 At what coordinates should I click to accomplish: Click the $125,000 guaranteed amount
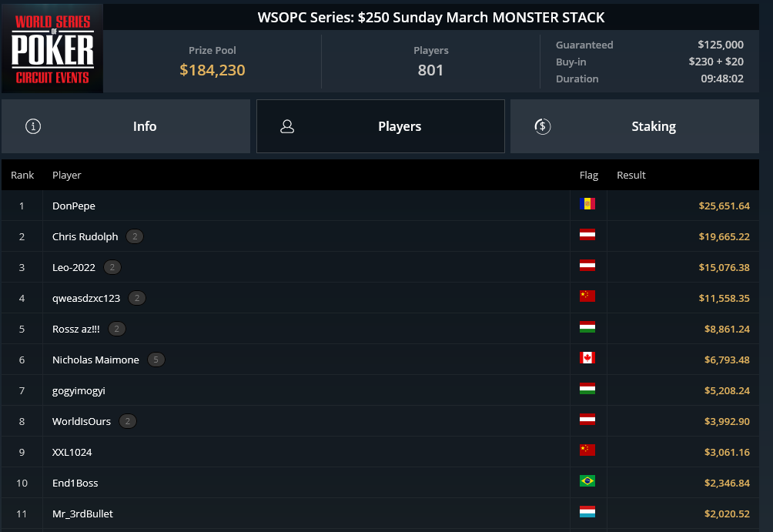(x=720, y=45)
